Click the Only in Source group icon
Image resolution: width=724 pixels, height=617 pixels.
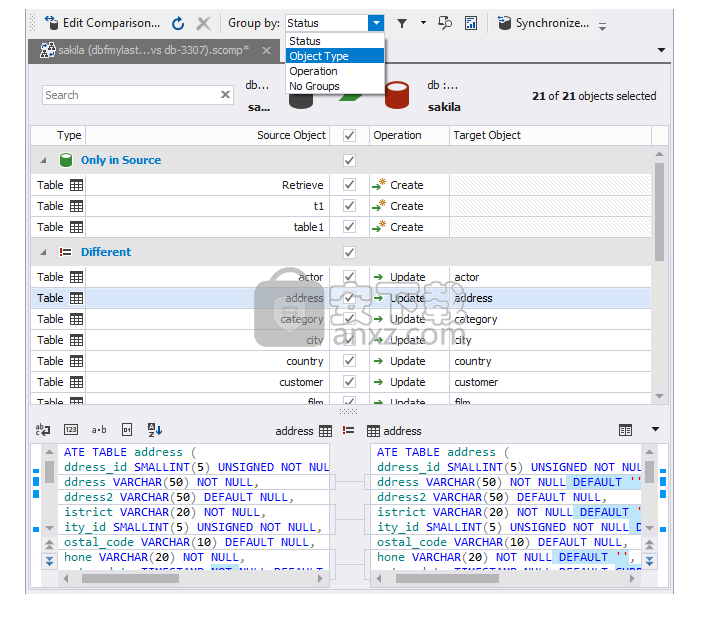point(66,160)
